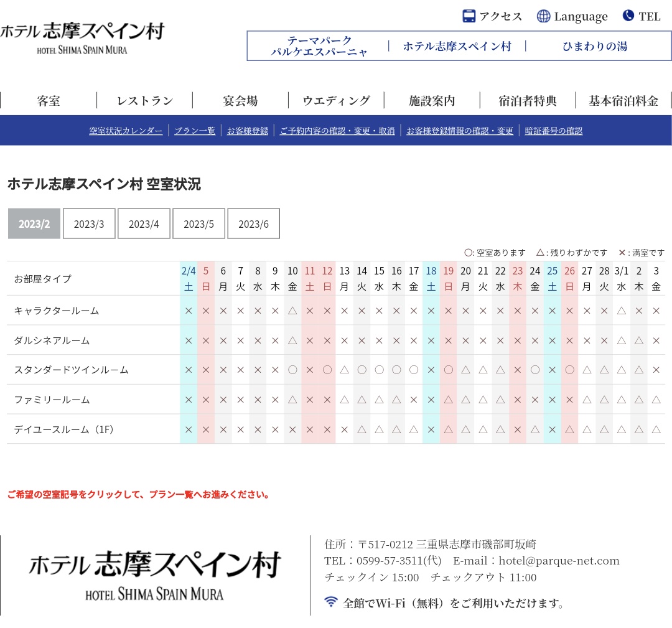Click the telephone TEL icon
This screenshot has height=628, width=672.
(x=628, y=16)
